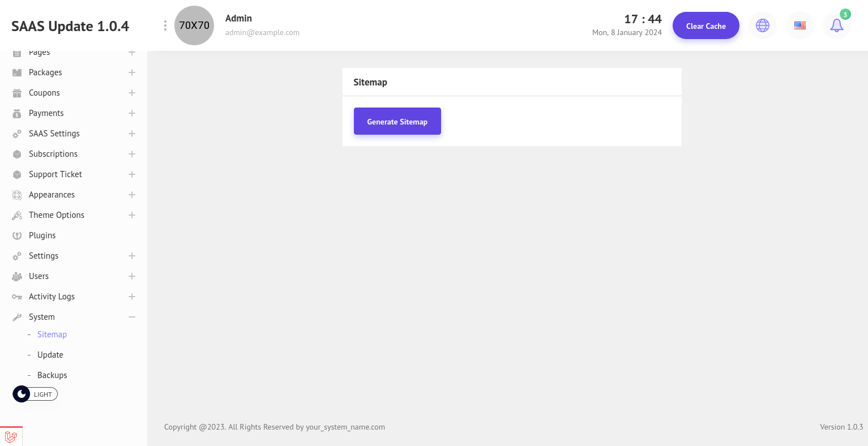Open the Support Ticket menu
Screen dimensions: 868x446
tap(55, 174)
